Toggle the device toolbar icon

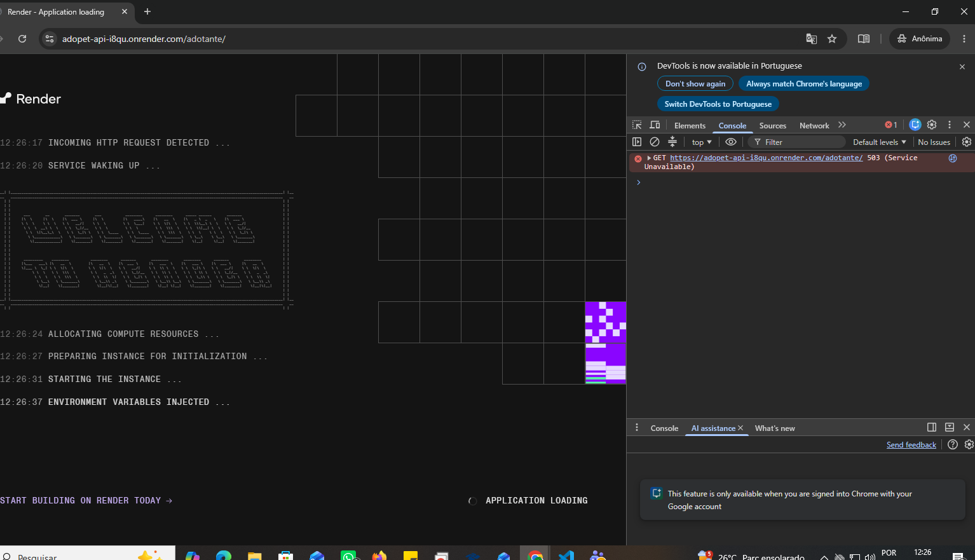pos(655,125)
